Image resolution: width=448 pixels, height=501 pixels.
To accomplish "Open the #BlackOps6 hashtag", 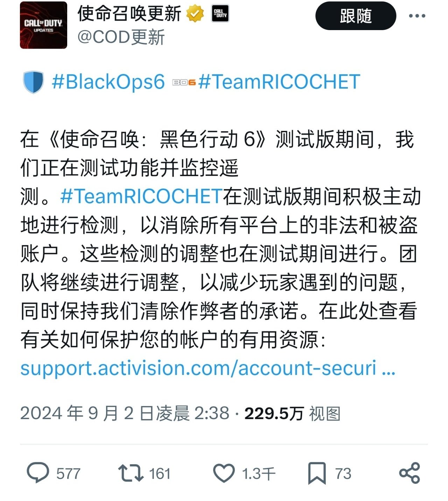I will (x=108, y=82).
